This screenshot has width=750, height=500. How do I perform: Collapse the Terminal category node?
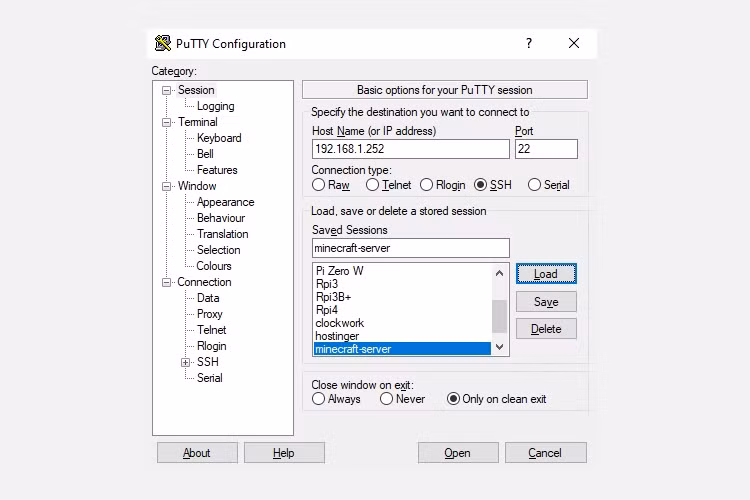166,122
